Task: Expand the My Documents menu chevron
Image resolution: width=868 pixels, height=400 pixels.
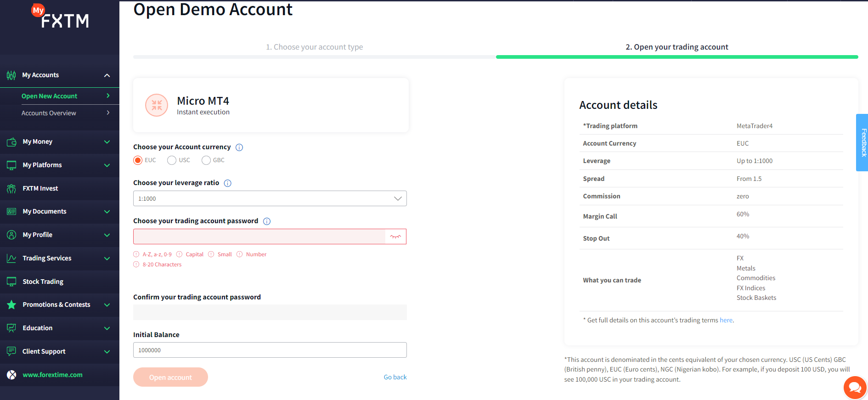Action: tap(107, 212)
